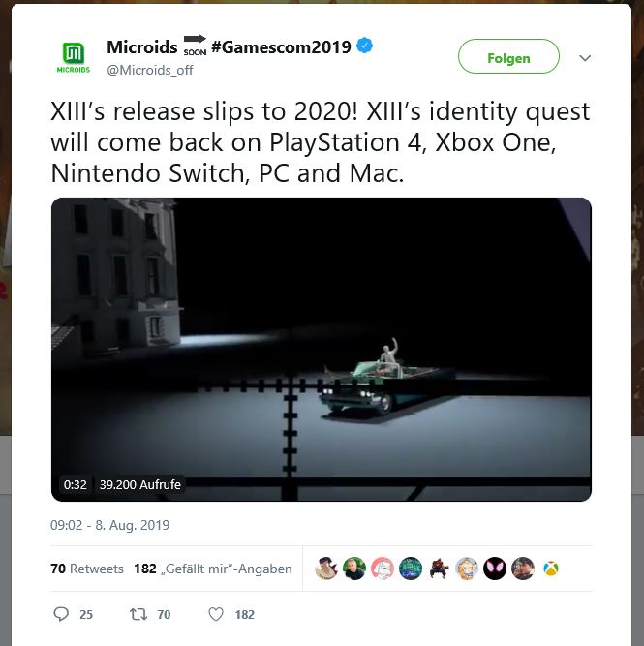644x646 pixels.
Task: Open the #Gamescom2019 hashtag in name
Action: (x=281, y=46)
